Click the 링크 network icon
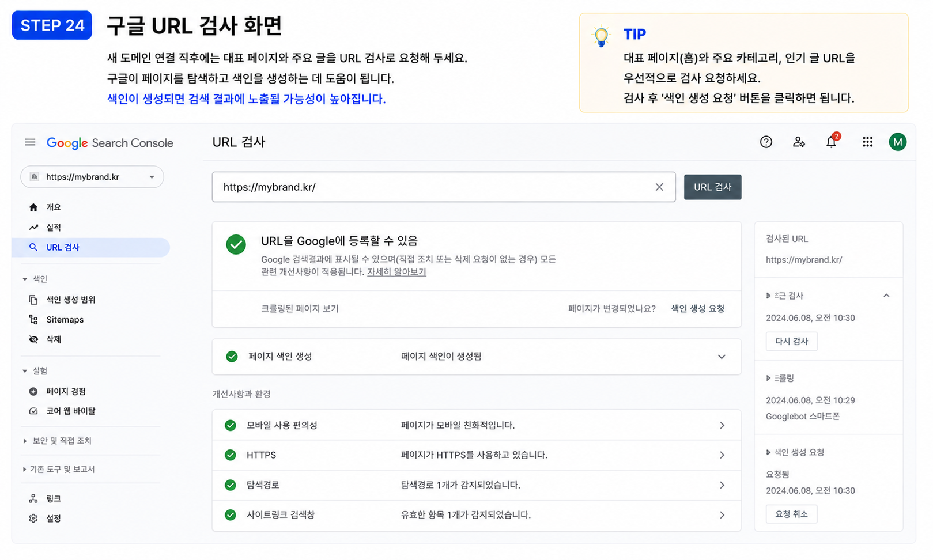Image resolution: width=933 pixels, height=560 pixels. tap(33, 498)
